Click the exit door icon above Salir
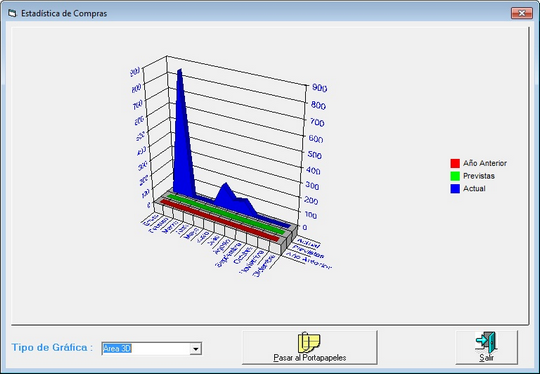 (486, 342)
